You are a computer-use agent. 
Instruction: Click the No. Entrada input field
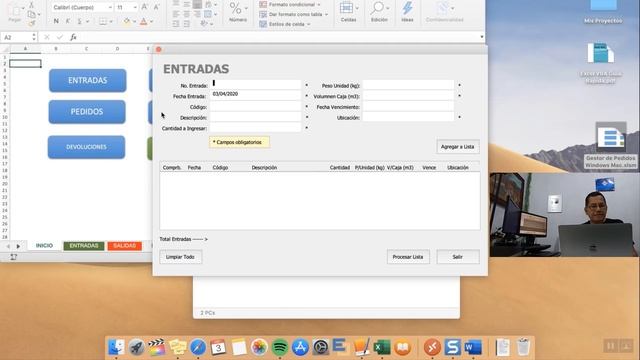[x=256, y=85]
